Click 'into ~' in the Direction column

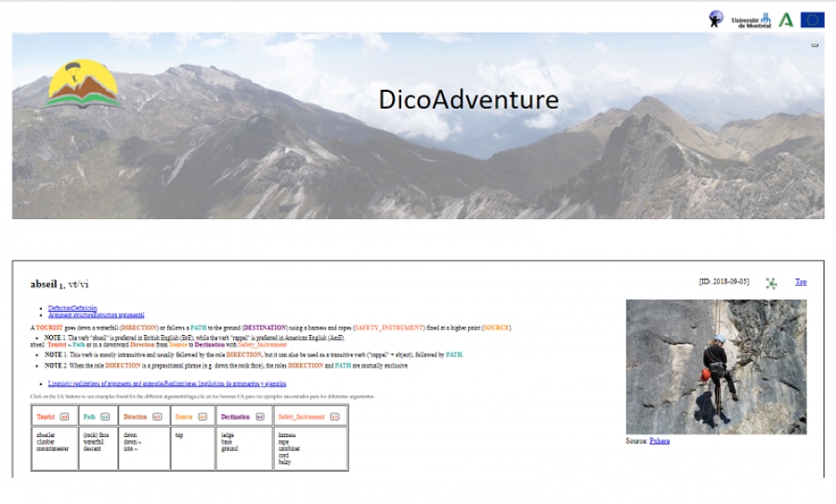tap(131, 448)
